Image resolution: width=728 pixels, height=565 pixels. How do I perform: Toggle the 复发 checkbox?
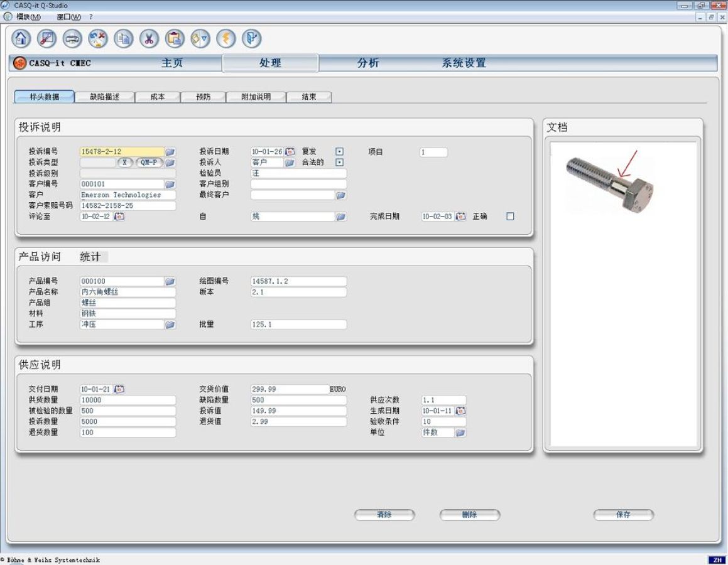(x=340, y=152)
